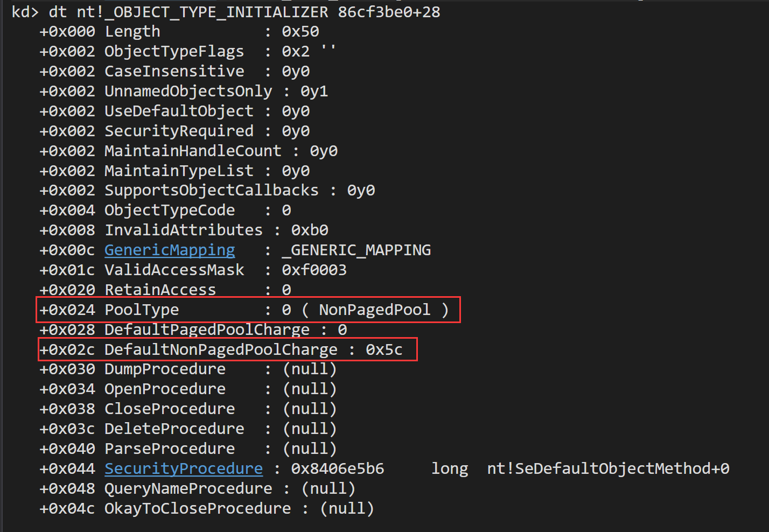
Task: Click the SupportsObjectCallbacks field name
Action: (212, 191)
